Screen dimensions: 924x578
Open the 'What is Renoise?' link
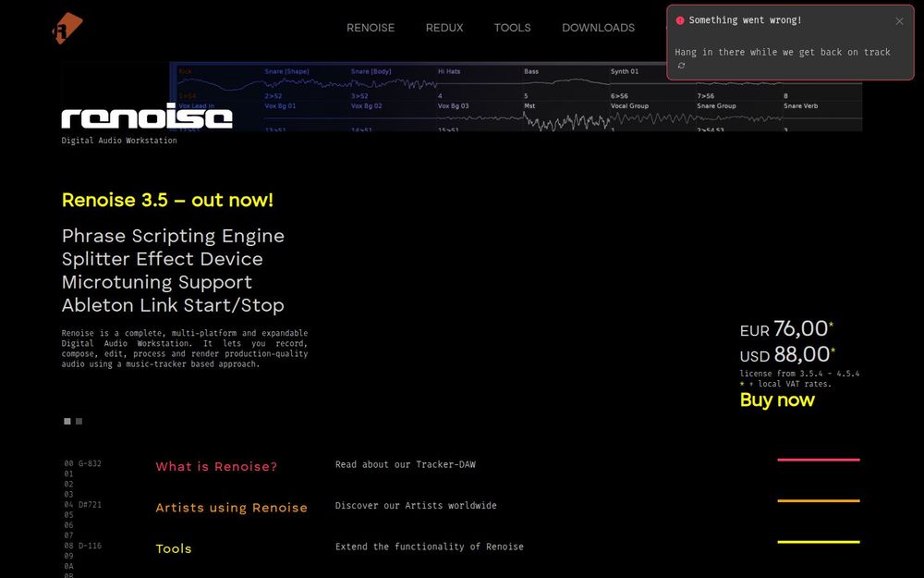(x=216, y=466)
